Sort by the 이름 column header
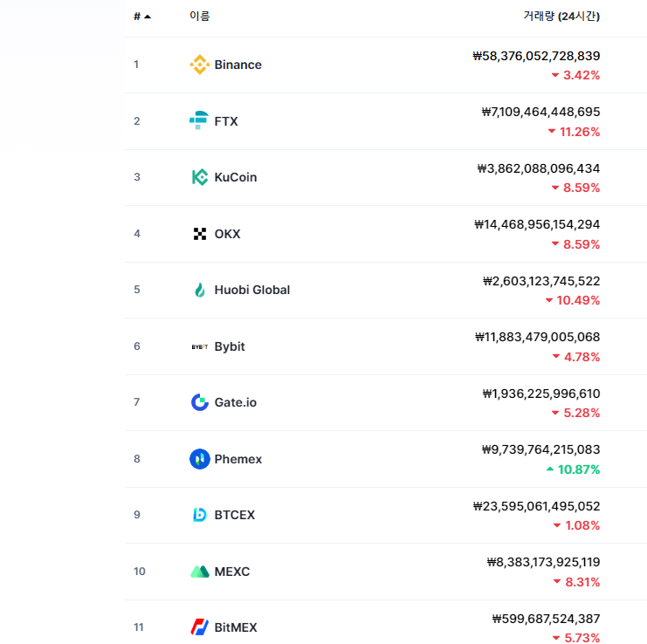The image size is (647, 644). (199, 17)
